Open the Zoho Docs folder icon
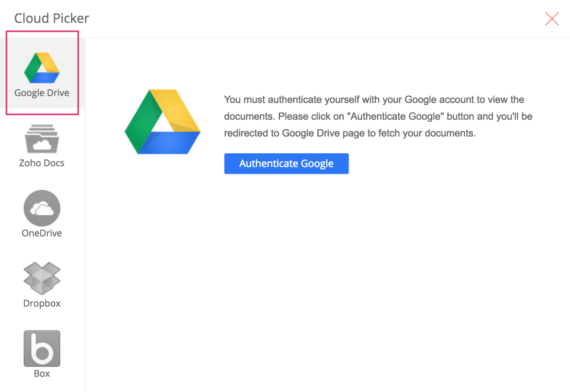570x392 pixels. (x=42, y=139)
